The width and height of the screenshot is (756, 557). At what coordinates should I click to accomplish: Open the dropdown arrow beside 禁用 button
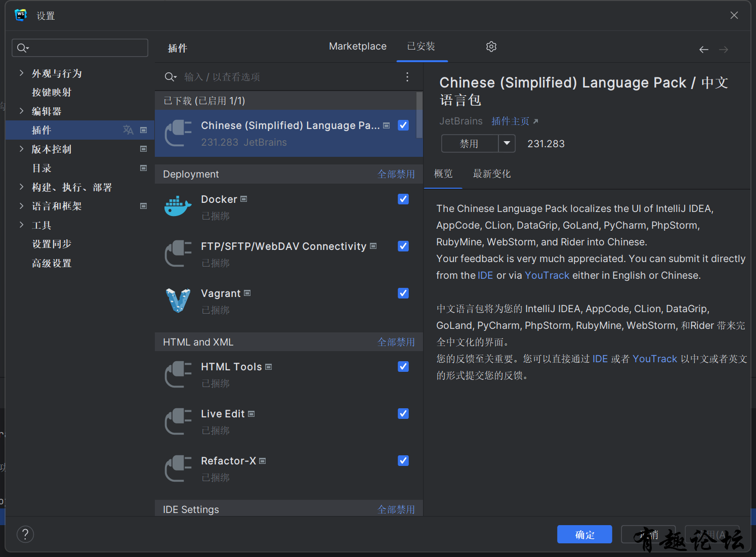pos(507,143)
